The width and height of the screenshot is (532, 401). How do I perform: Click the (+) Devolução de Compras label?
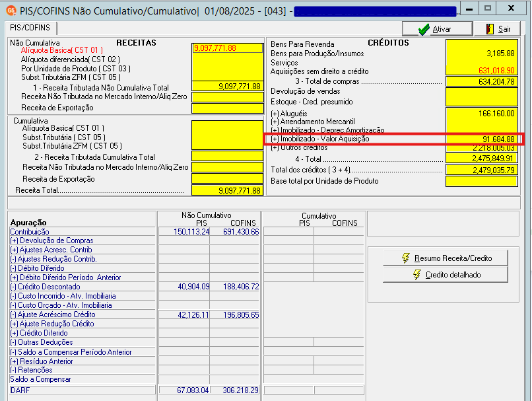point(51,240)
